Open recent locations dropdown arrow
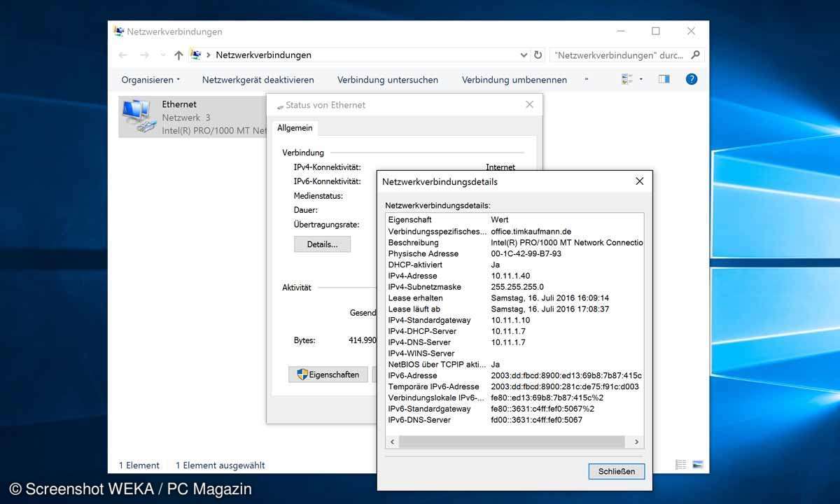This screenshot has width=840, height=504. pos(163,55)
